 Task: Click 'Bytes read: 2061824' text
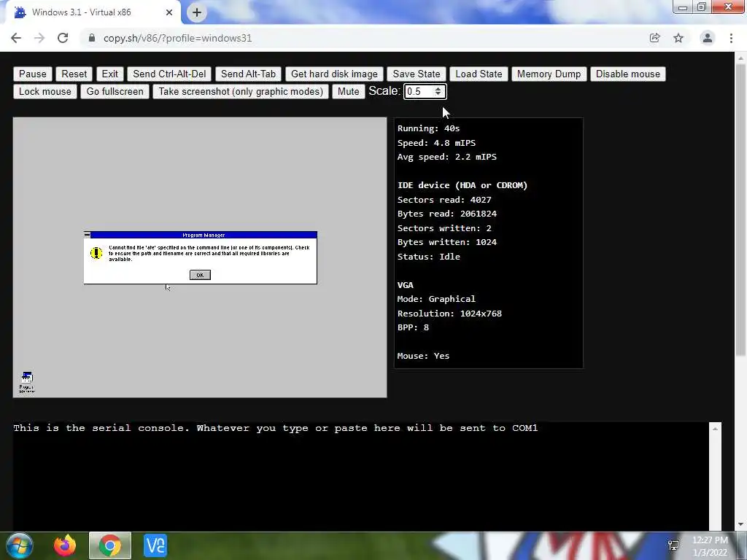[447, 214]
